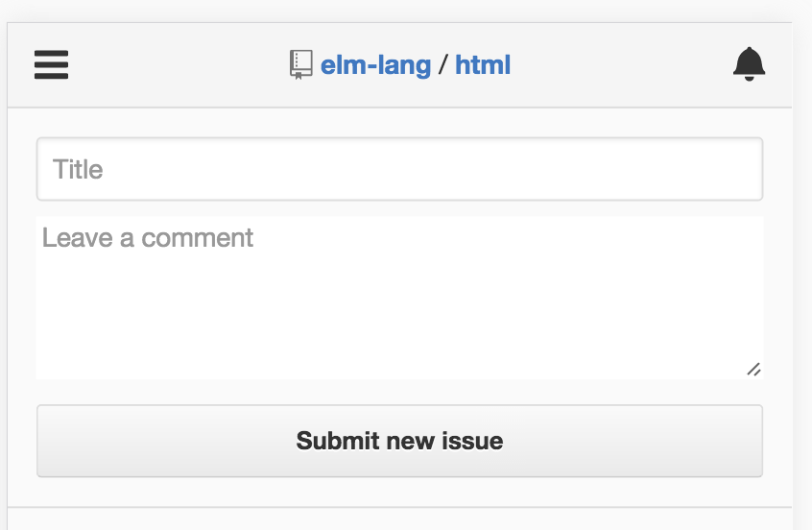Open the elm-lang organization link
The width and height of the screenshot is (812, 530).
point(375,65)
